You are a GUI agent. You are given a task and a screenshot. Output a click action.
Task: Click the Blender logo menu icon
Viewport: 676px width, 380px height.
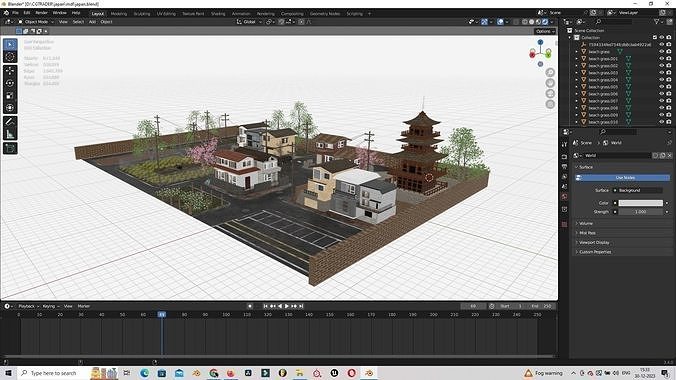point(6,13)
